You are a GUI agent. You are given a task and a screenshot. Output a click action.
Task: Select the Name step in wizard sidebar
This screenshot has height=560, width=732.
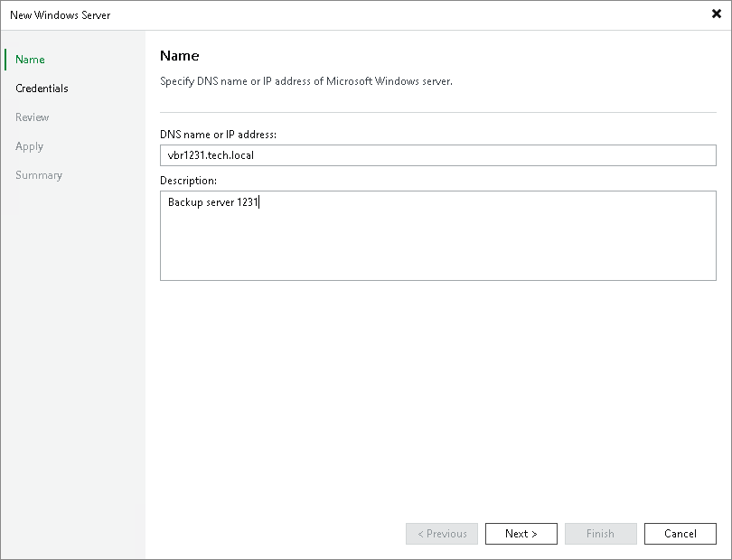click(31, 60)
